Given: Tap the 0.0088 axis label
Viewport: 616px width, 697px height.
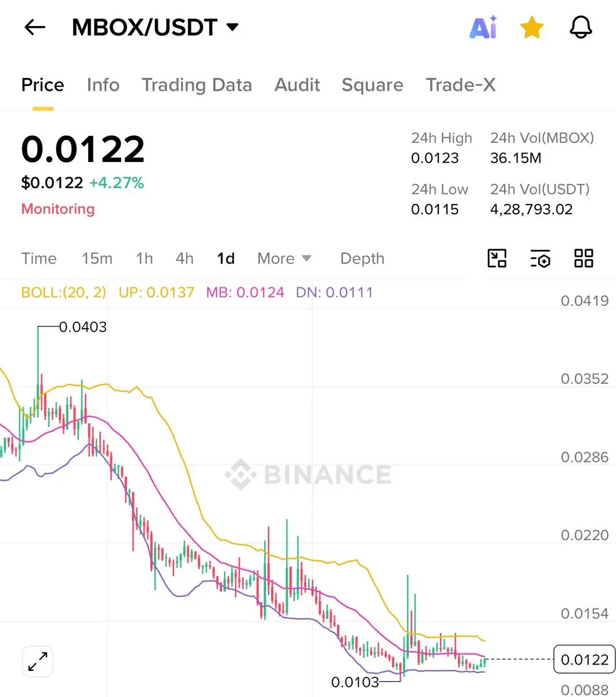Looking at the screenshot, I should click(585, 689).
